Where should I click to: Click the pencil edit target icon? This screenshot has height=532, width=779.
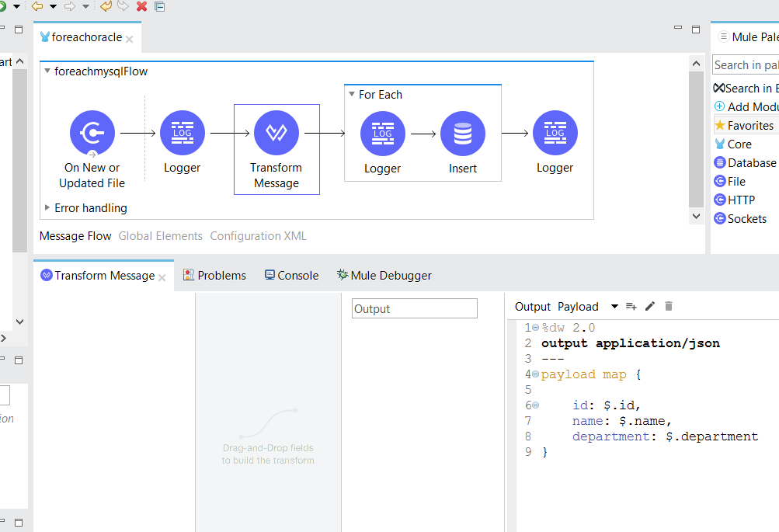(650, 307)
